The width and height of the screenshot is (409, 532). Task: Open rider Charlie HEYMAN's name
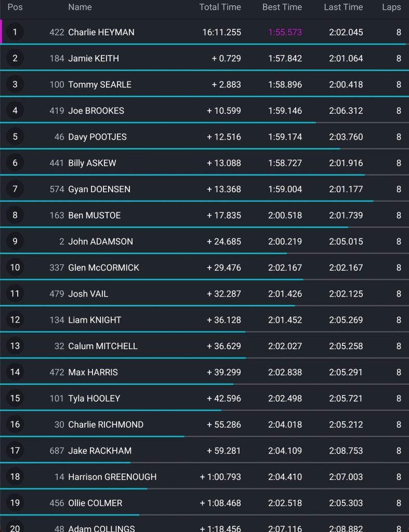(x=101, y=32)
